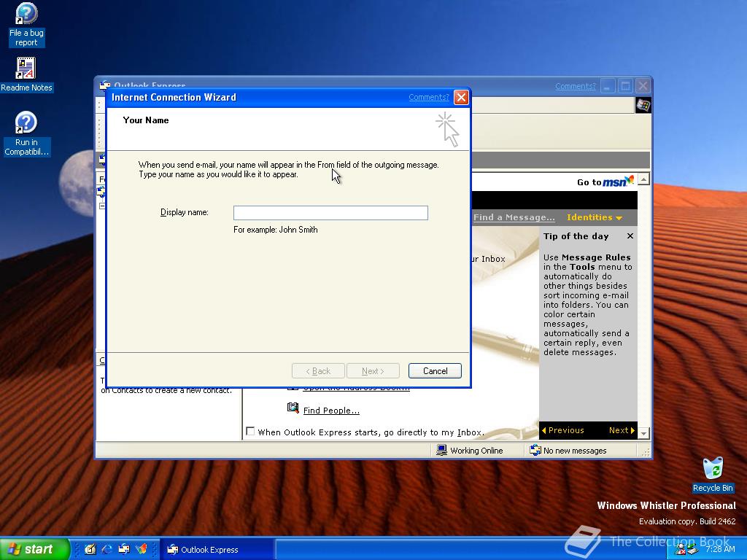The image size is (747, 560).
Task: Launch Outlook Express from quick launch
Action: (x=124, y=549)
